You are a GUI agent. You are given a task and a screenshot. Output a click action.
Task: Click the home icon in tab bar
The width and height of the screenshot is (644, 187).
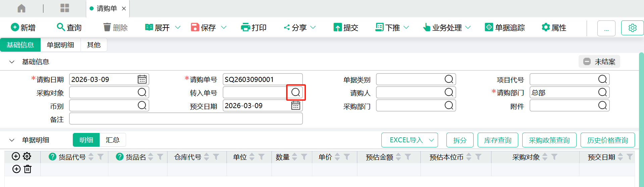(x=21, y=8)
